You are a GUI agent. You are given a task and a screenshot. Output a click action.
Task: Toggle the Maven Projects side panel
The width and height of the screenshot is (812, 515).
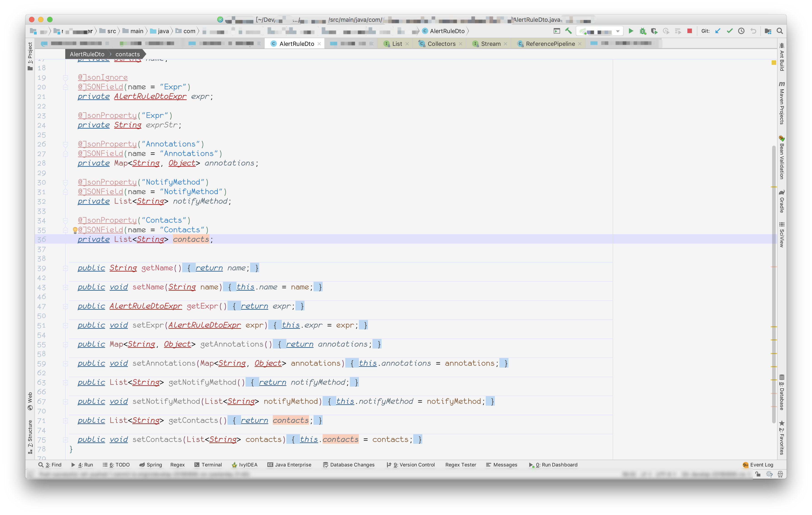pos(782,103)
